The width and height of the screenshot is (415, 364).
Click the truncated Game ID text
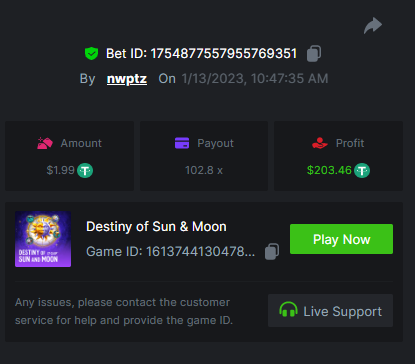coord(170,252)
